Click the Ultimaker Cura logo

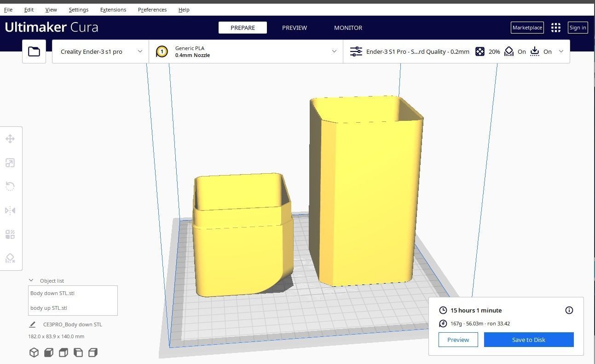click(x=52, y=27)
